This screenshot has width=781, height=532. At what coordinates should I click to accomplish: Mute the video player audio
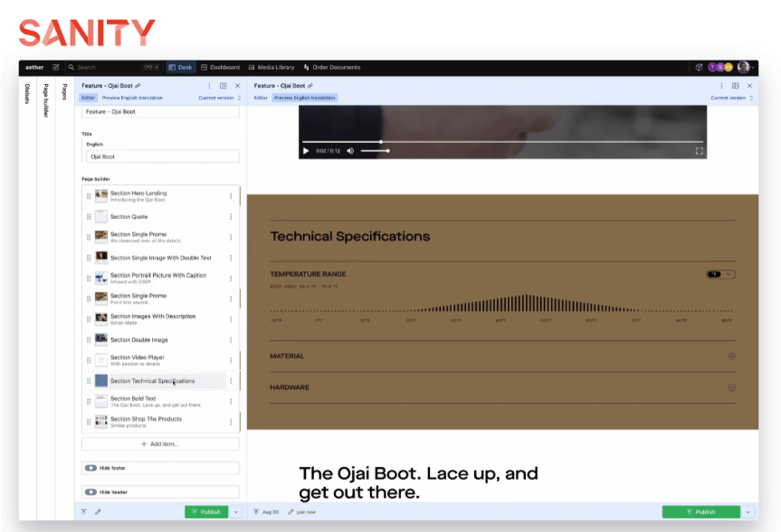click(x=350, y=151)
